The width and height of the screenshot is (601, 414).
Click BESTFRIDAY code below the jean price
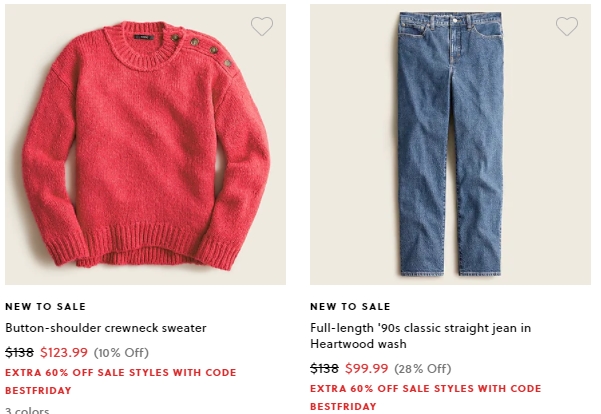tap(343, 406)
